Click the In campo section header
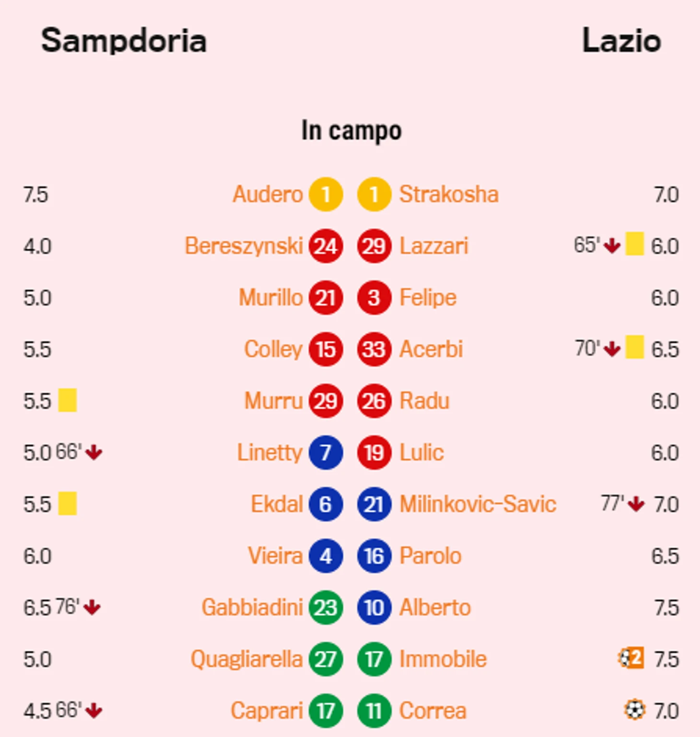This screenshot has height=737, width=700. click(x=351, y=130)
